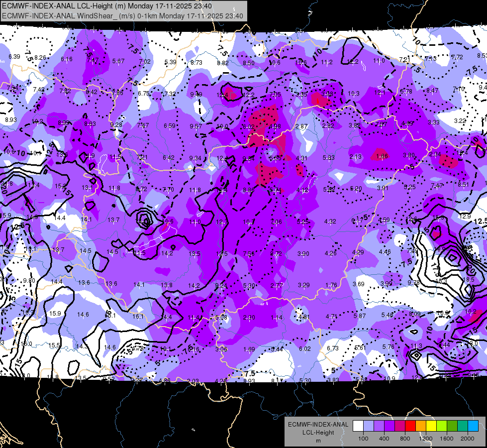487x448 pixels.
Task: Click the wind shear value 4.46
Action: pos(385,252)
